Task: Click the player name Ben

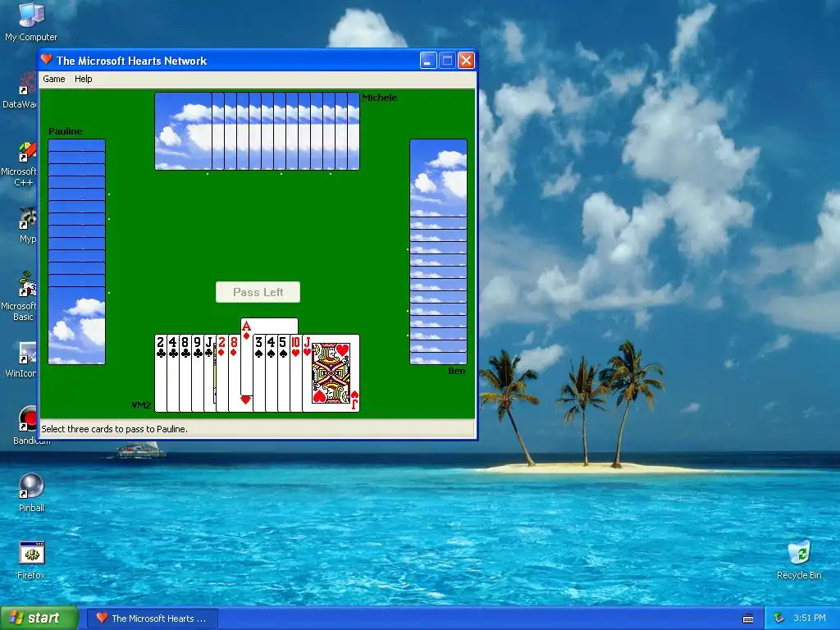Action: click(456, 371)
